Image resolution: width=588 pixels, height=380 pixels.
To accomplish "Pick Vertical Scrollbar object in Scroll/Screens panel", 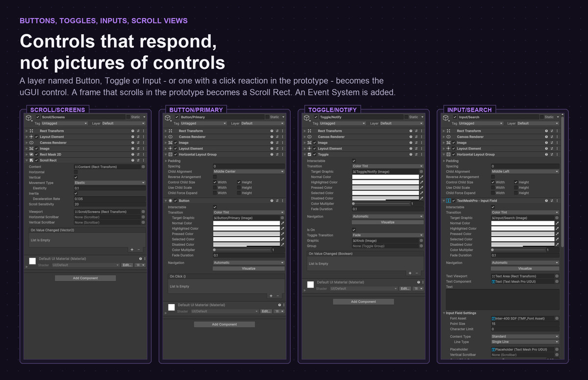I will [143, 222].
